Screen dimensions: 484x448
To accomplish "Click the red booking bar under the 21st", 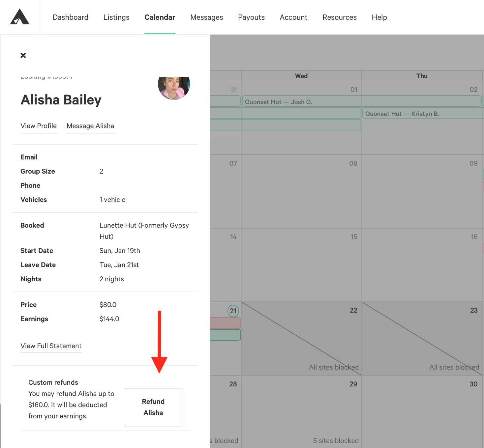I will tap(225, 323).
